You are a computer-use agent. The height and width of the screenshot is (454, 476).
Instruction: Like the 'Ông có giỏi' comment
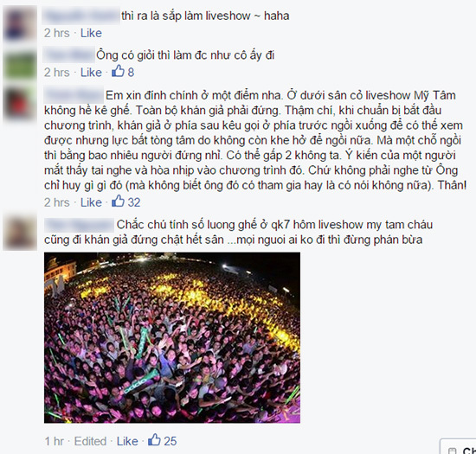pyautogui.click(x=91, y=72)
